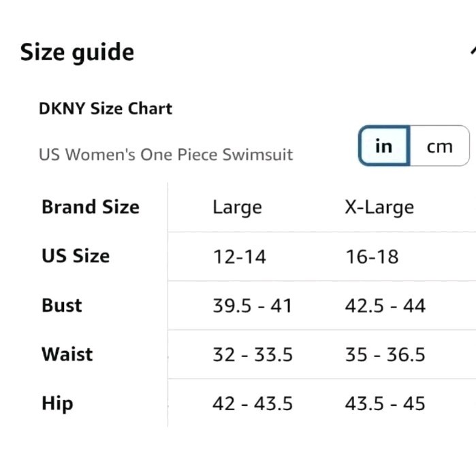Image resolution: width=476 pixels, height=466 pixels.
Task: Select the 32 - 33.5 waist cell
Action: click(253, 355)
